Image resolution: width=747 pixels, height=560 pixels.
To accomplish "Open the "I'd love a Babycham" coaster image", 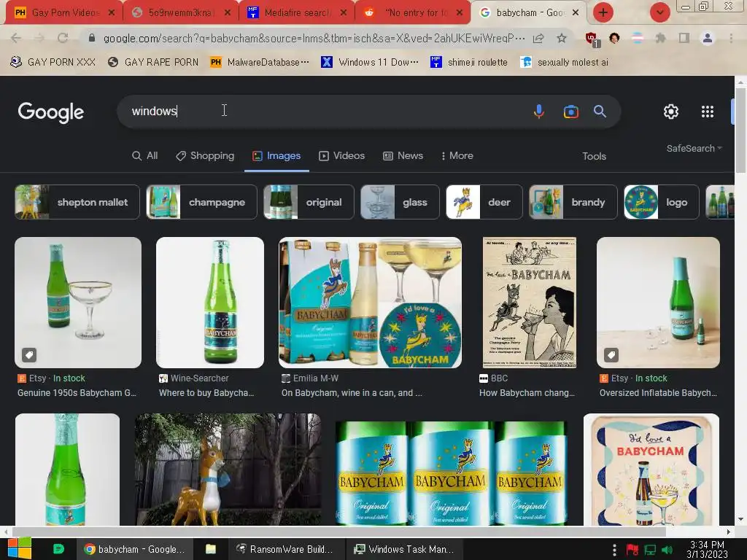I will point(651,470).
